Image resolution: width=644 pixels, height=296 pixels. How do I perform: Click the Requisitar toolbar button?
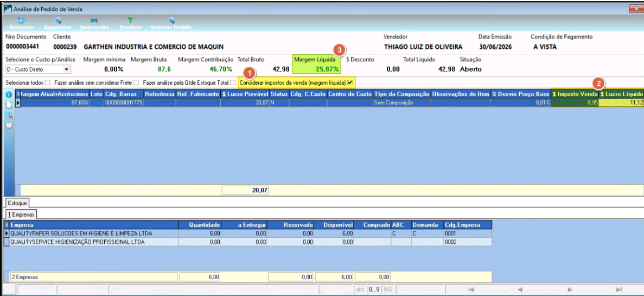(x=58, y=23)
